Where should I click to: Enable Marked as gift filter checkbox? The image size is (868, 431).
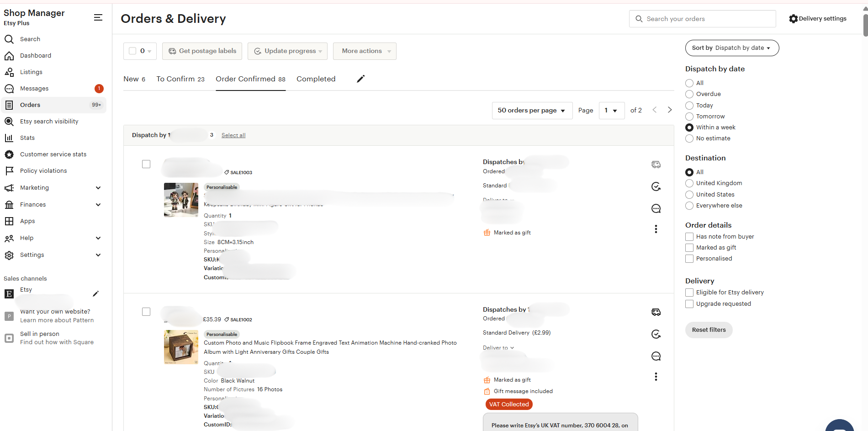tap(689, 248)
